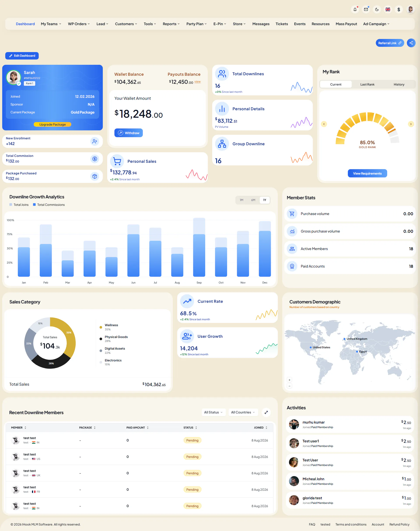Click the Personal Sales cart icon
This screenshot has width=420, height=531.
tap(117, 161)
